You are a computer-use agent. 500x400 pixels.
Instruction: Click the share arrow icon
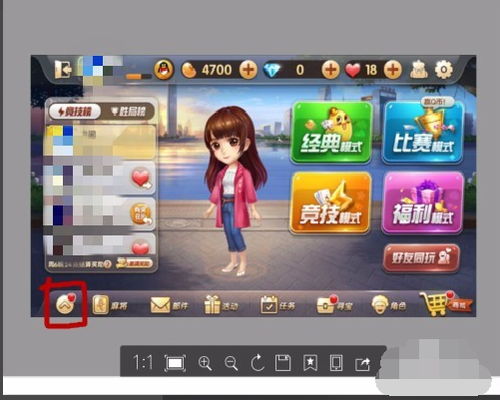(x=363, y=363)
